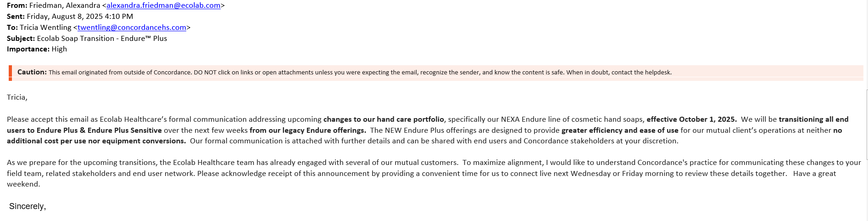Image resolution: width=868 pixels, height=221 pixels.
Task: Click the recipient name "Tricia Wentling"
Action: coord(45,28)
